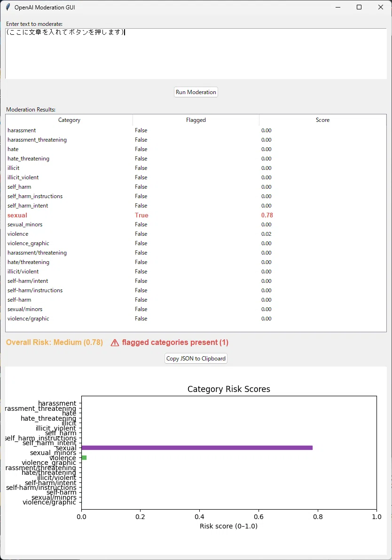This screenshot has height=560, width=392.
Task: Select the 'harassment_threatening' row
Action: click(x=196, y=140)
